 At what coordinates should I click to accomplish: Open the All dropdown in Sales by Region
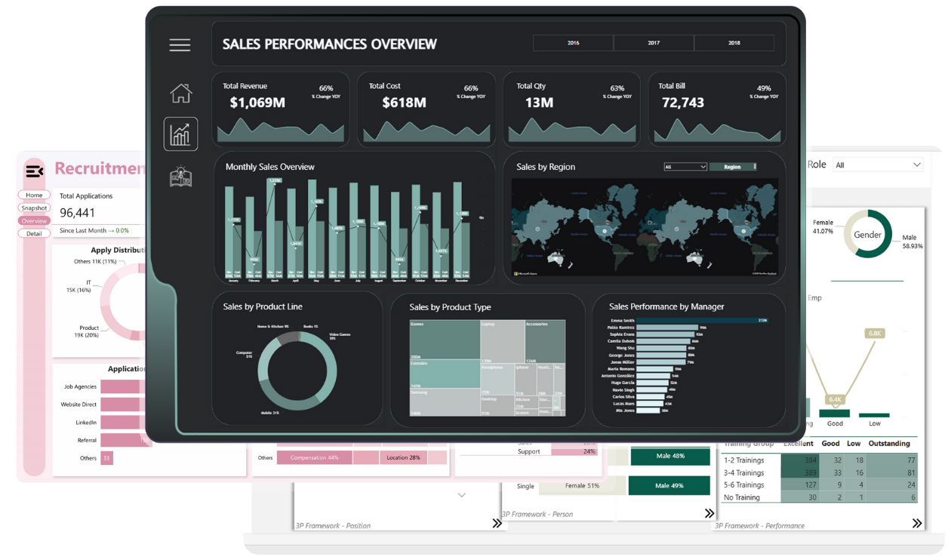685,167
